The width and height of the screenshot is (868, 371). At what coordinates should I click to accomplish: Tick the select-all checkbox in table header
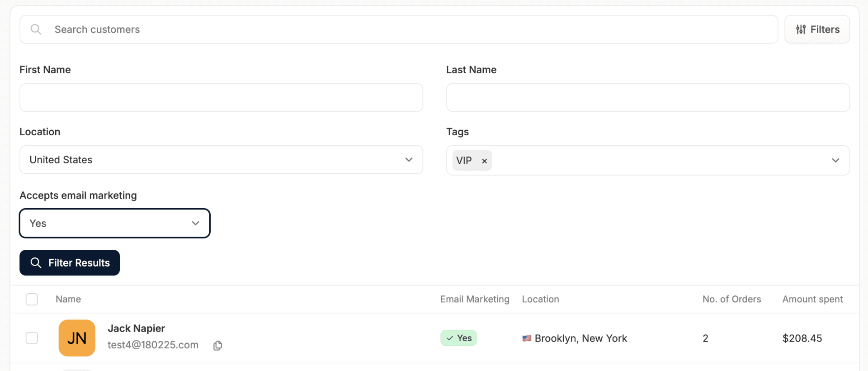[32, 299]
